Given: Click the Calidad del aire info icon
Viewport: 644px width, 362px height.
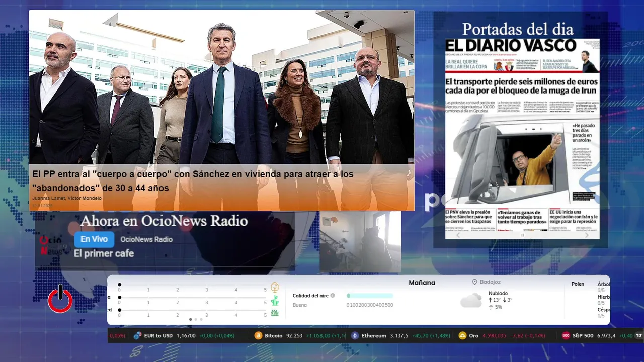Looking at the screenshot, I should point(333,296).
